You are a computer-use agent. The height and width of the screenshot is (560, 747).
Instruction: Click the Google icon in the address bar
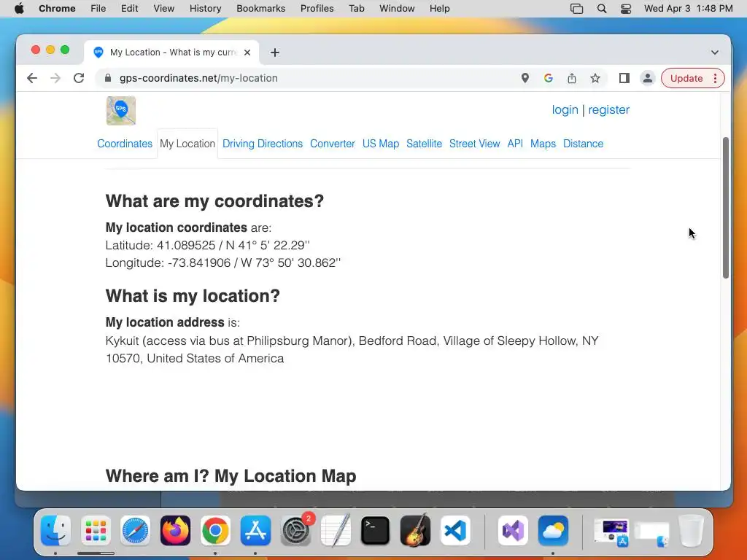coord(549,78)
